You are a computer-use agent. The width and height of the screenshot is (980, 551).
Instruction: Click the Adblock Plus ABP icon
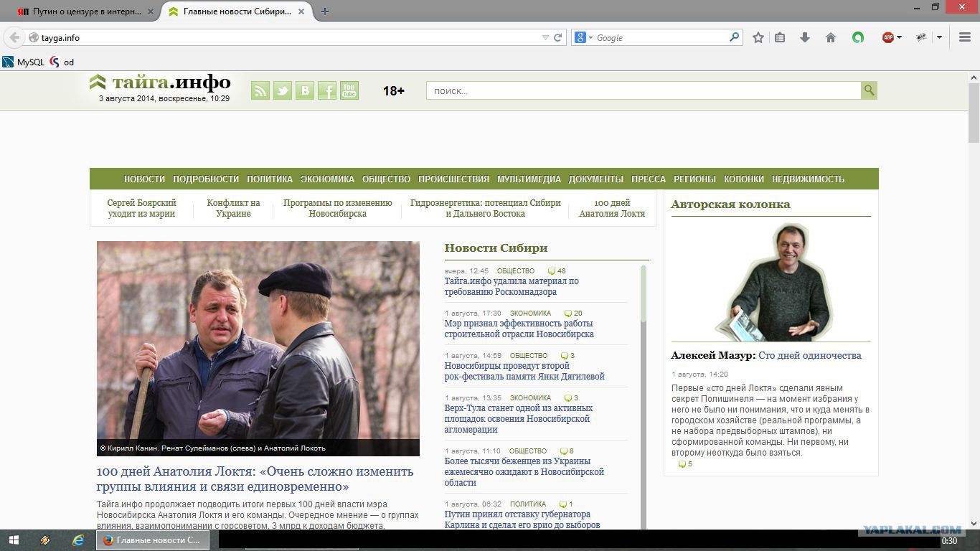[x=888, y=37]
